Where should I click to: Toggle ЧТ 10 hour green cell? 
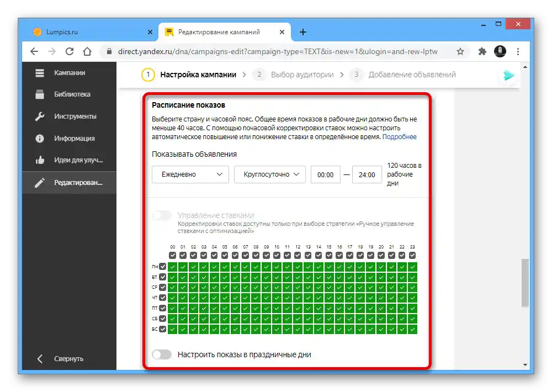pos(277,298)
